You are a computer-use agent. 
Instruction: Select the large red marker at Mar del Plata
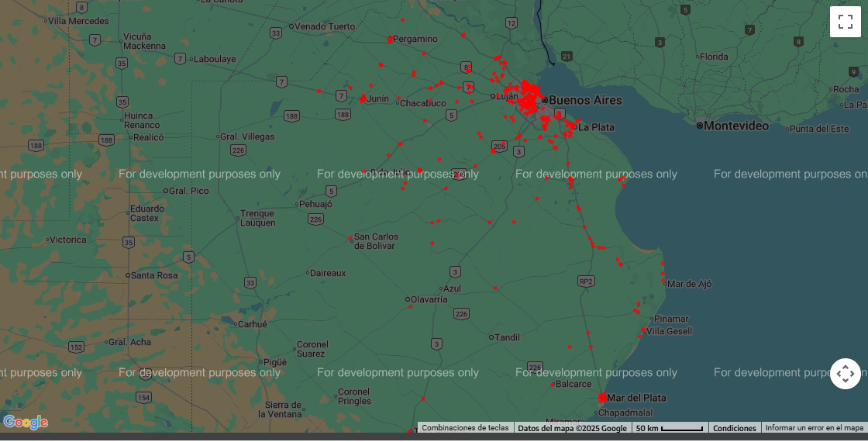603,398
